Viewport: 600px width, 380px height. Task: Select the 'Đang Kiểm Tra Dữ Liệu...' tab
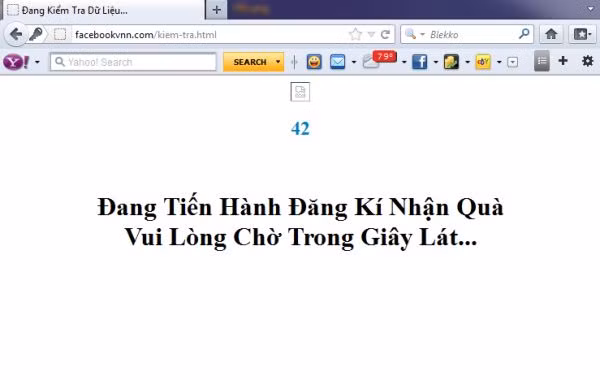click(103, 10)
